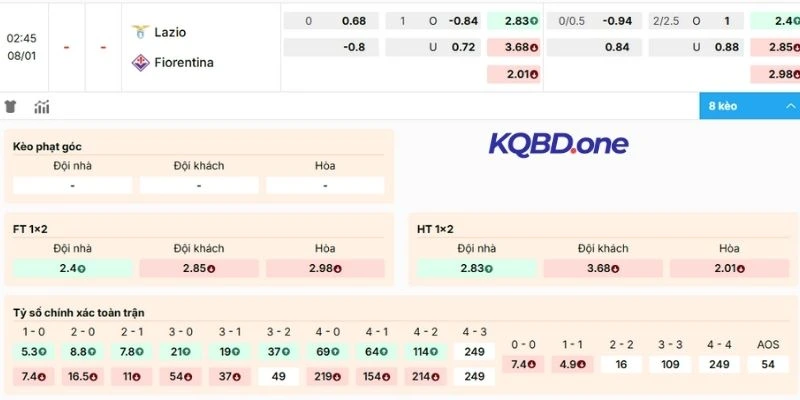800x400 pixels.
Task: Select draw 3-3 odds 109
Action: click(x=670, y=364)
